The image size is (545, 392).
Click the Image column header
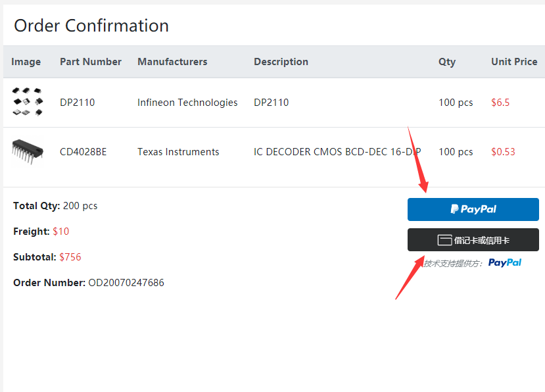pos(26,62)
